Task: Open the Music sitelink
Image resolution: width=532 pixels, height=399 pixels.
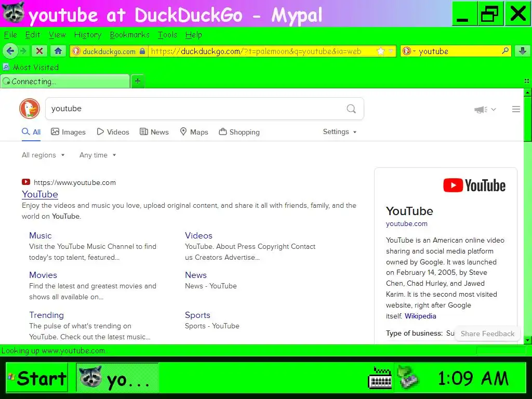Action: click(41, 235)
